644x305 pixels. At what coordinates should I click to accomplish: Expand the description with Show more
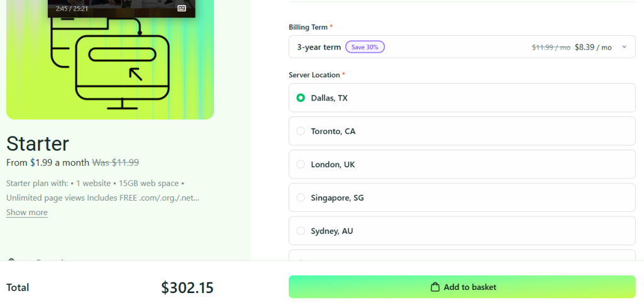(27, 212)
